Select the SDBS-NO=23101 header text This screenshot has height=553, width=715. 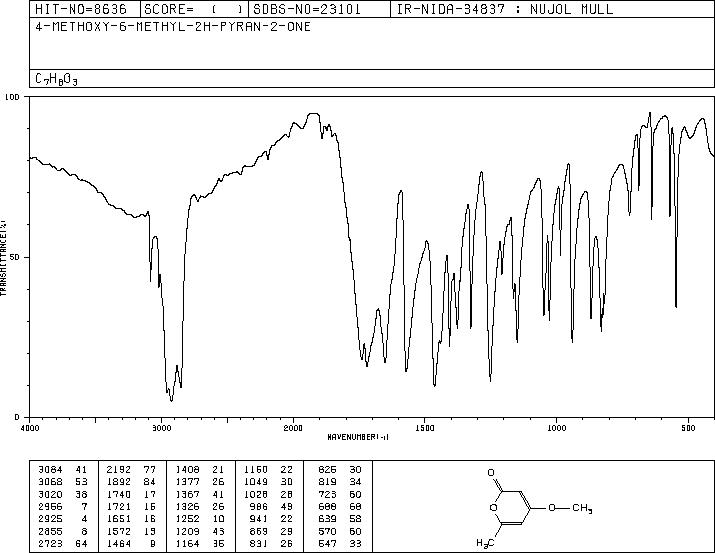pyautogui.click(x=307, y=9)
